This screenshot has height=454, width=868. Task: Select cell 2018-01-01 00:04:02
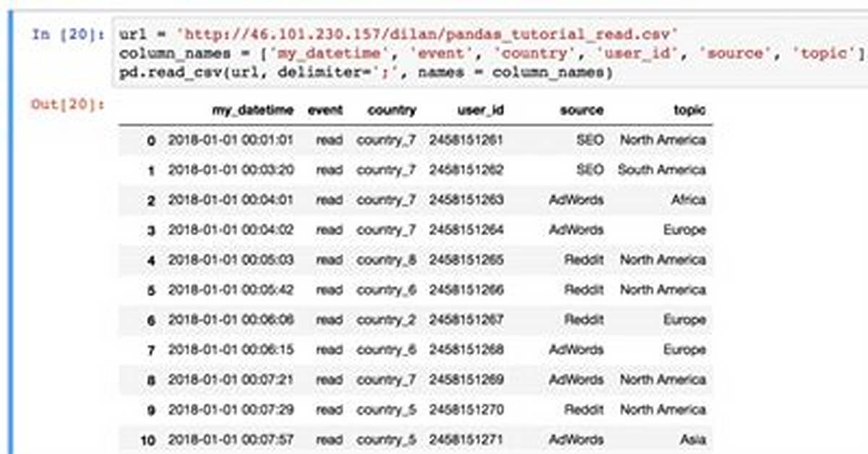231,230
